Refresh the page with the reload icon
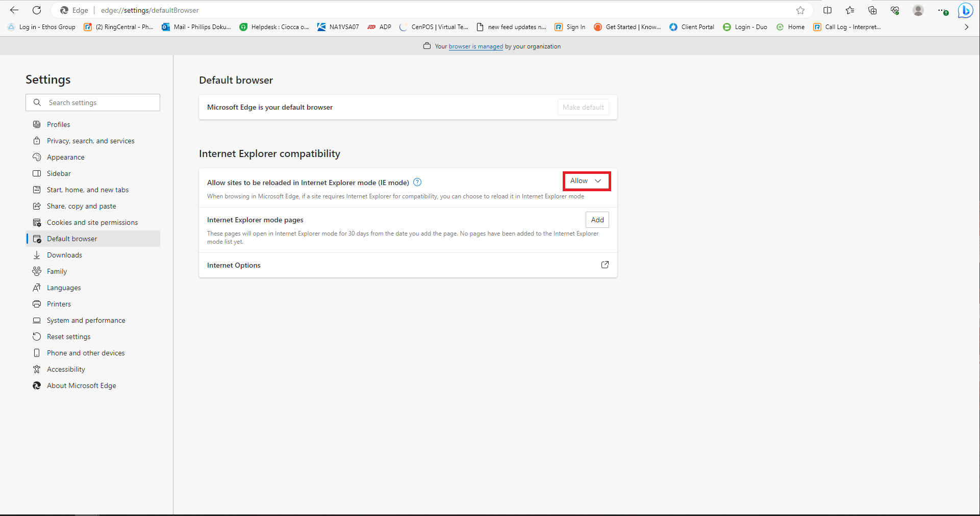Viewport: 980px width, 516px height. 37,10
